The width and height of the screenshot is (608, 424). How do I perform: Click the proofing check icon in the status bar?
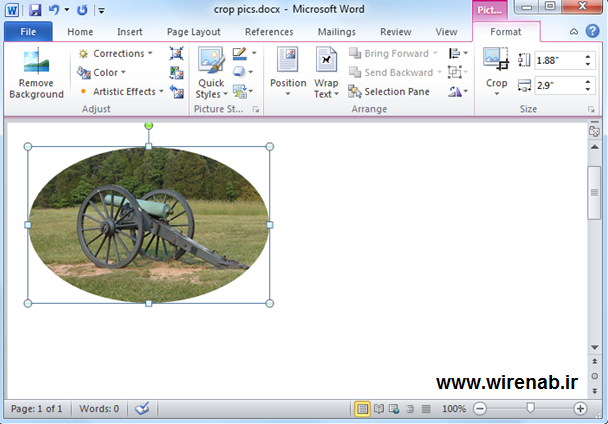142,409
